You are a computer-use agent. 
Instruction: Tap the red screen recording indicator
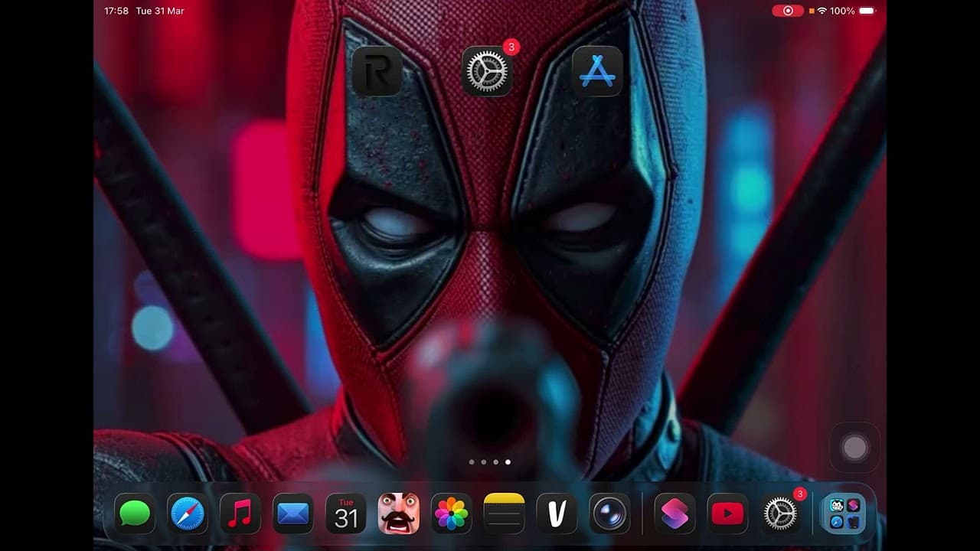click(788, 11)
